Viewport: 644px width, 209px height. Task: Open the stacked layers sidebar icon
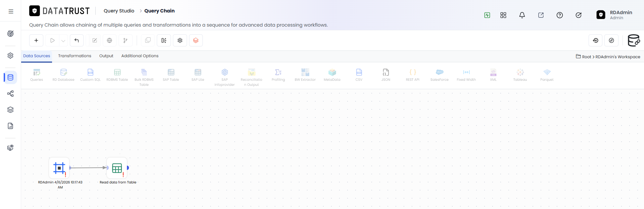pyautogui.click(x=10, y=110)
